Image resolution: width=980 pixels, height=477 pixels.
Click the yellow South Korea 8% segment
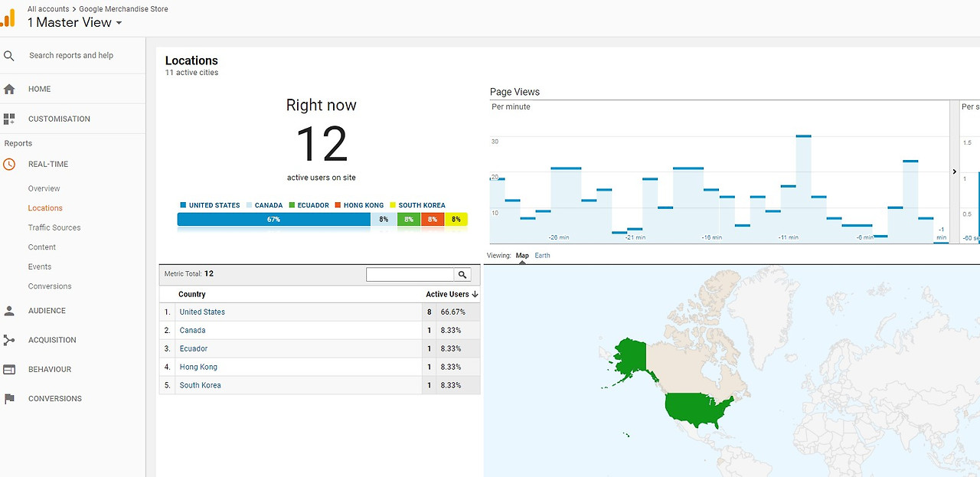click(456, 220)
